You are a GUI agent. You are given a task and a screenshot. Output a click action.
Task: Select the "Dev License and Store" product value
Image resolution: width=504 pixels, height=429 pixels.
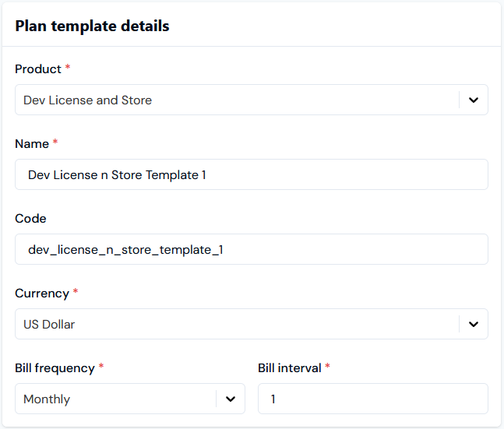click(87, 100)
